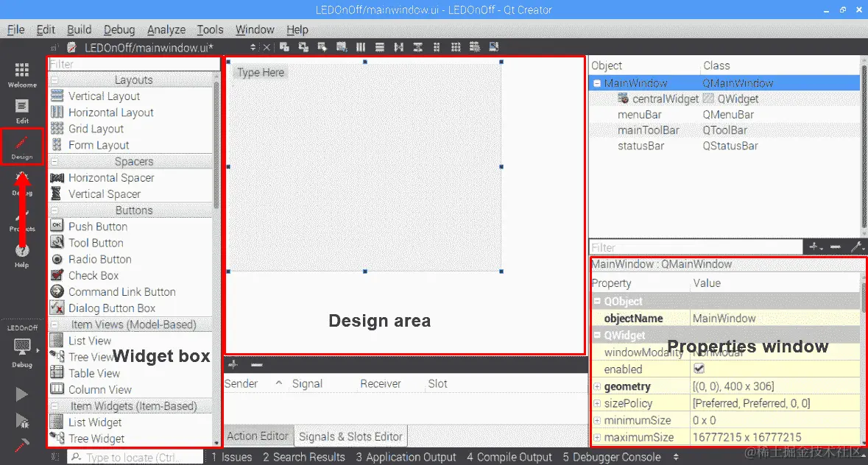Open open-documents dropdown for mainwindow.ui

click(253, 48)
